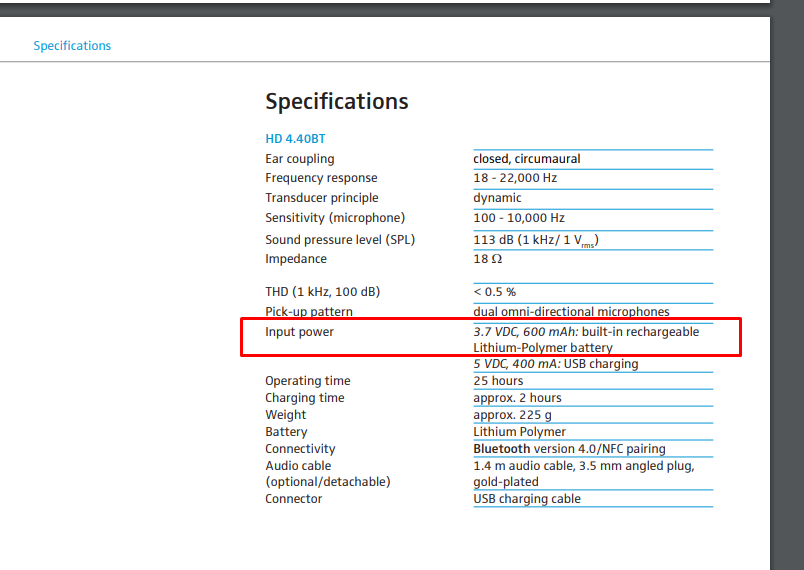Image resolution: width=804 pixels, height=570 pixels.
Task: Select the Pick-up pattern label
Action: [309, 312]
